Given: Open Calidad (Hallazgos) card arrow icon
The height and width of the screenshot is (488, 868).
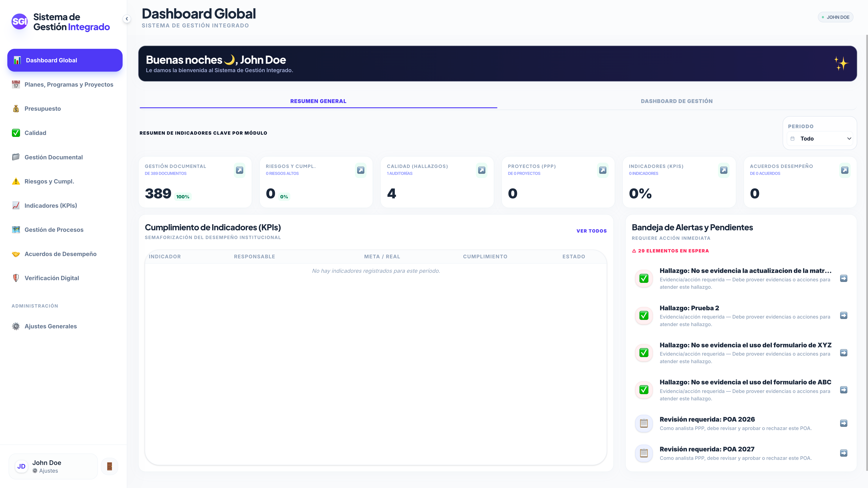Looking at the screenshot, I should click(x=481, y=170).
